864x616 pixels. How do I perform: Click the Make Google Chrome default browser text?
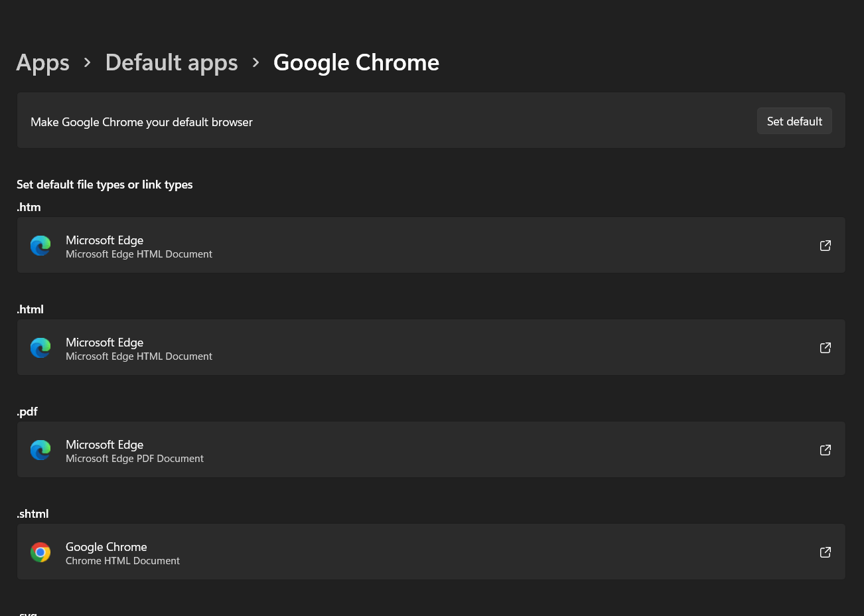(x=141, y=122)
